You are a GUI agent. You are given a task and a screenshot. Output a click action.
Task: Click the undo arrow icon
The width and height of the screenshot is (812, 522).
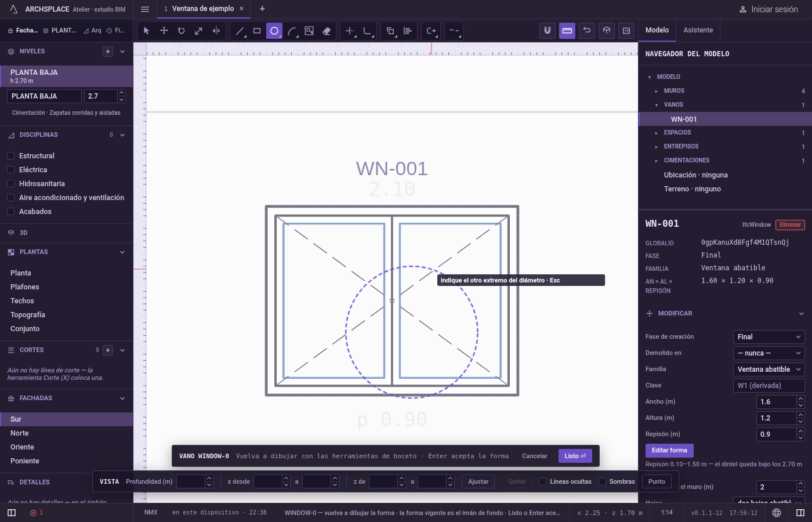587,31
